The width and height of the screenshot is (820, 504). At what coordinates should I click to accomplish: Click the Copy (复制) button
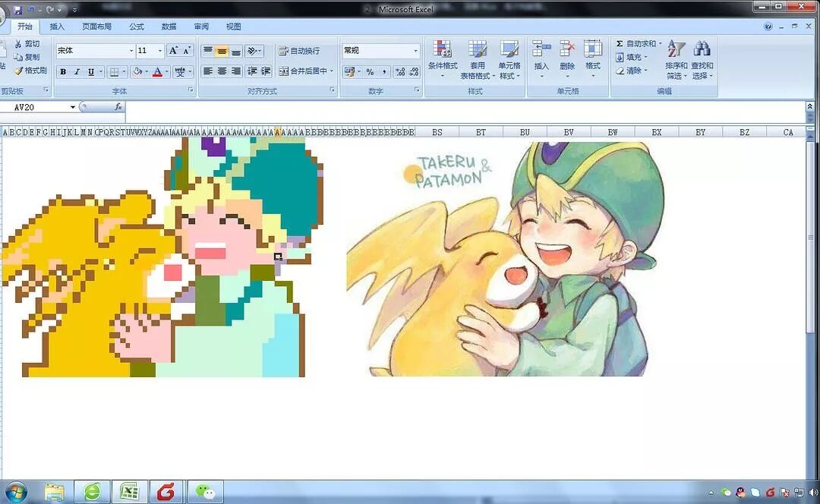(27, 57)
